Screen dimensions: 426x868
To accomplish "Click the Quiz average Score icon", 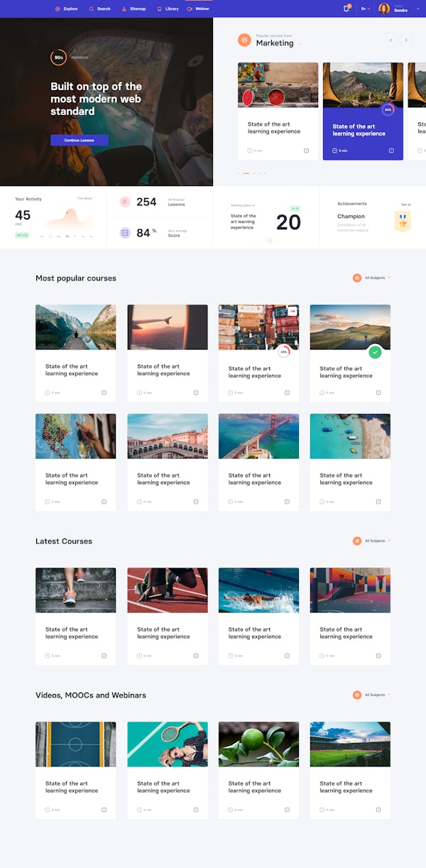I will click(125, 232).
